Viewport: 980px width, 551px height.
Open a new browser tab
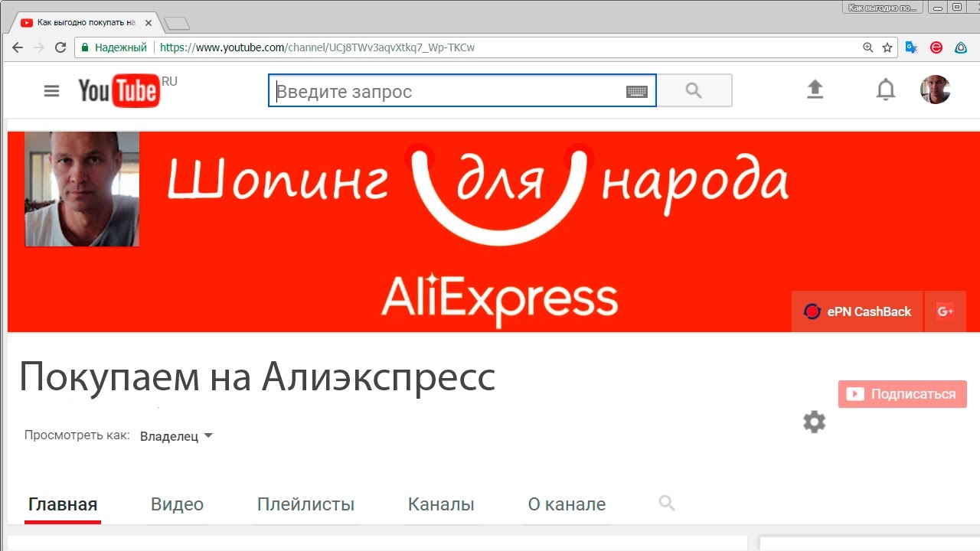tap(177, 24)
